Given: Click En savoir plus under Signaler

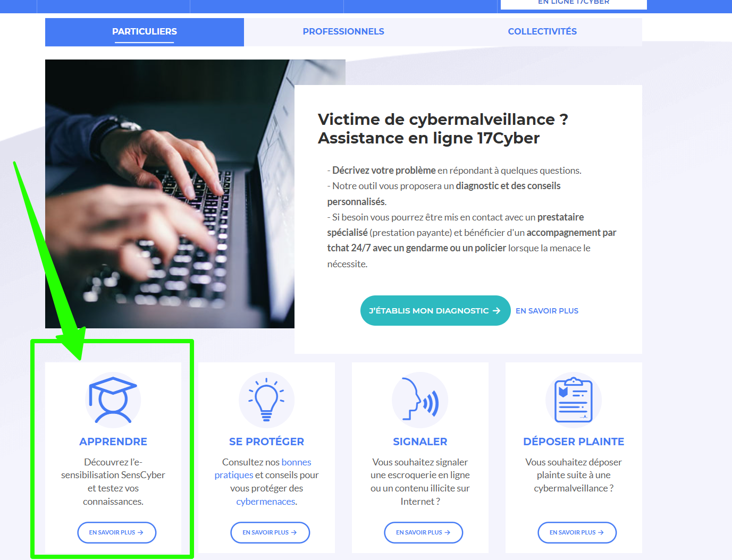Looking at the screenshot, I should [x=424, y=532].
